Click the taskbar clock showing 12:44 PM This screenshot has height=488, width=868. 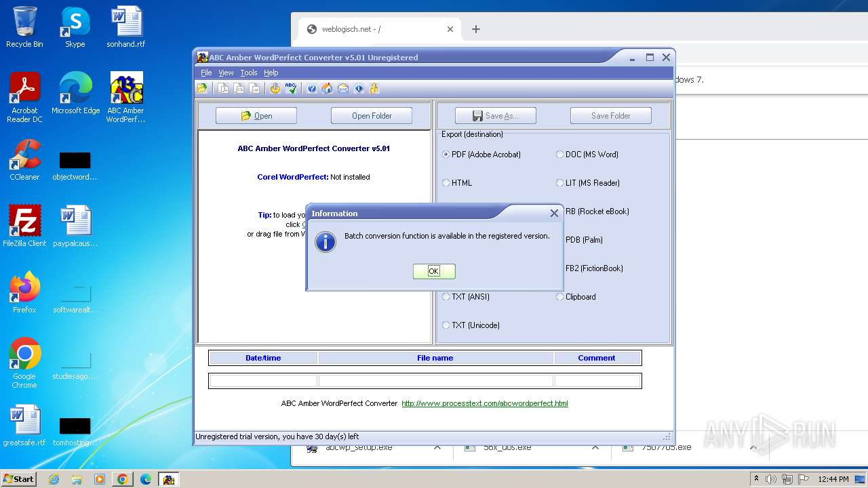click(x=833, y=479)
